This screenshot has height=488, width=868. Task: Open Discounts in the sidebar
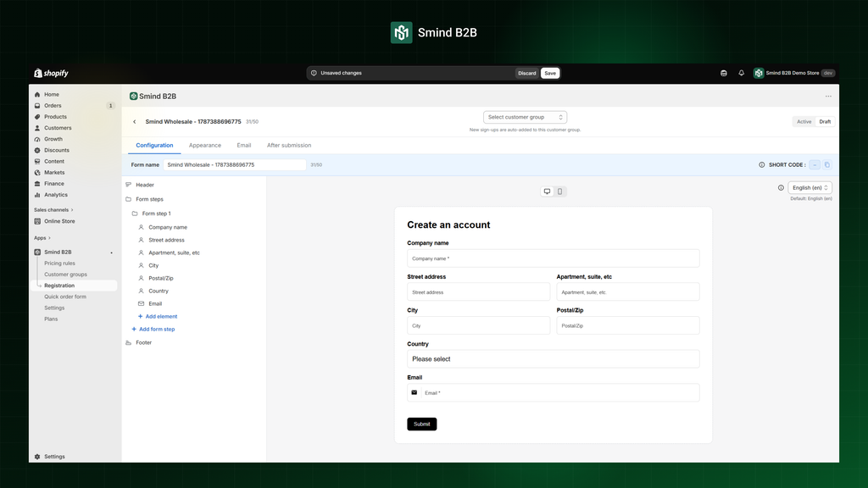pos(57,150)
